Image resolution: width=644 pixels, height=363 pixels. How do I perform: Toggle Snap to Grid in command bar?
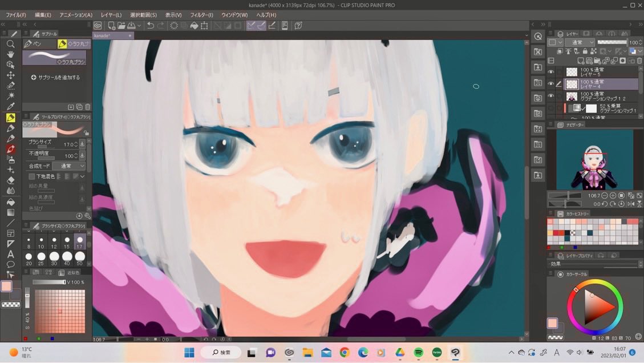point(272,26)
